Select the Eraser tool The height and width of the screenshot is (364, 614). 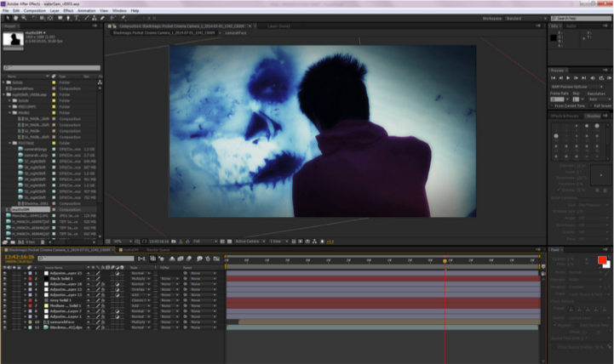(102, 18)
